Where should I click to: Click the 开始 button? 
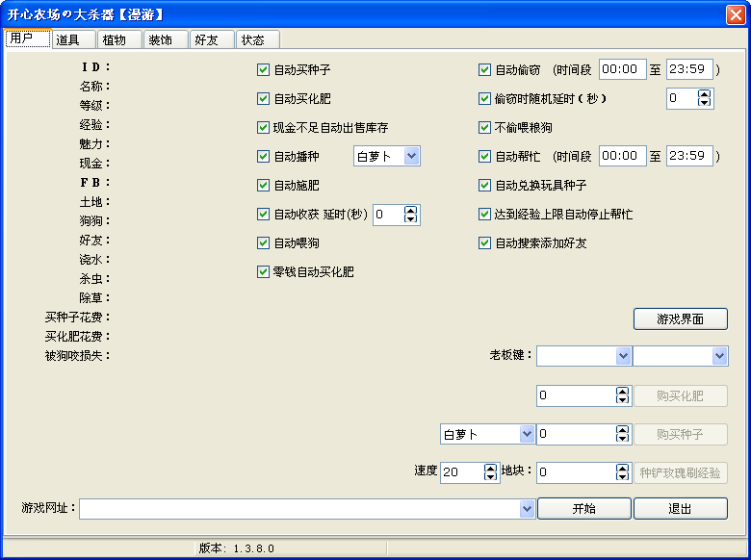click(584, 509)
